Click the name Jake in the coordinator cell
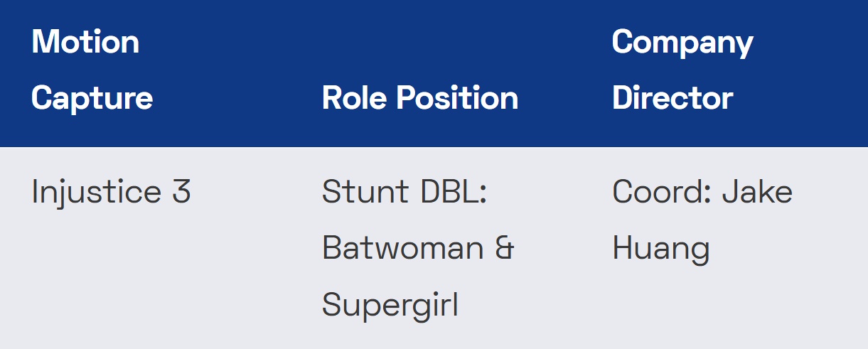The image size is (868, 349). click(758, 192)
